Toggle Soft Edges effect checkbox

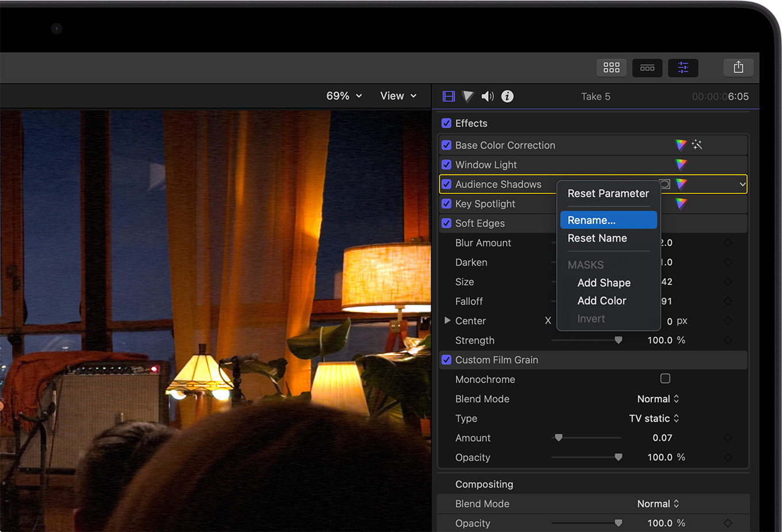point(446,223)
